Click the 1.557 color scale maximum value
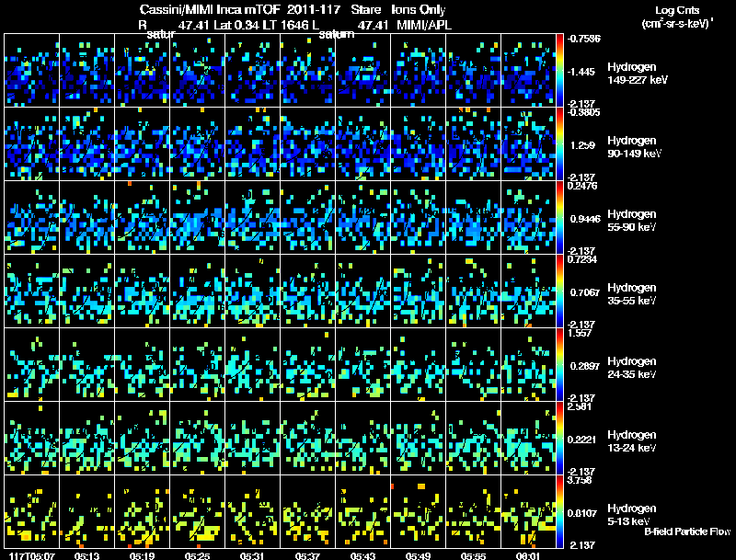Viewport: 736px width, 560px height. coord(580,333)
